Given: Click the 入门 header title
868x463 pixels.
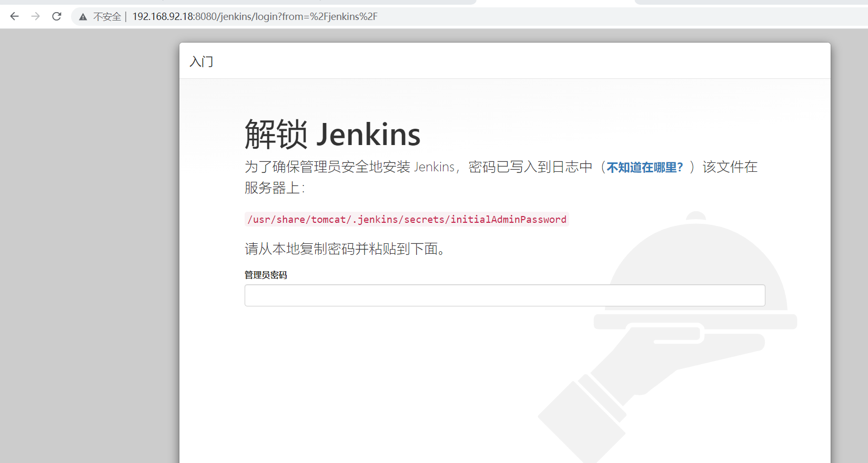Looking at the screenshot, I should (x=201, y=61).
